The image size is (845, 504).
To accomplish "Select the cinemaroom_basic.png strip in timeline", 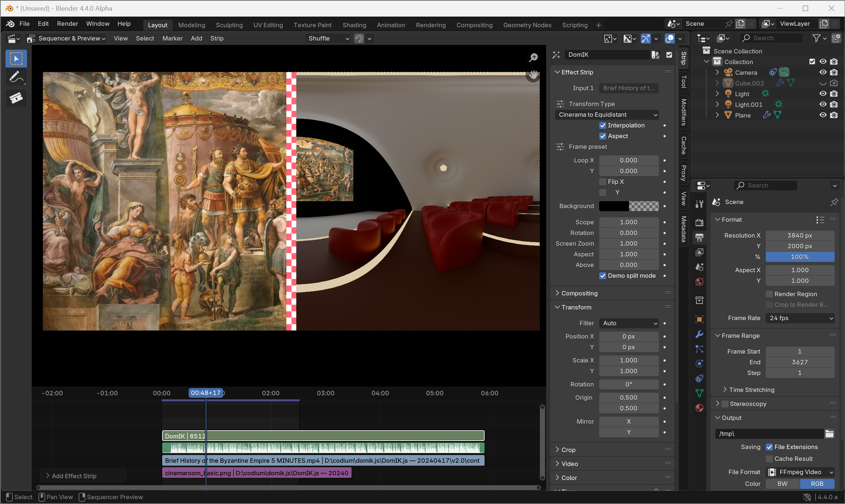I will pyautogui.click(x=257, y=473).
